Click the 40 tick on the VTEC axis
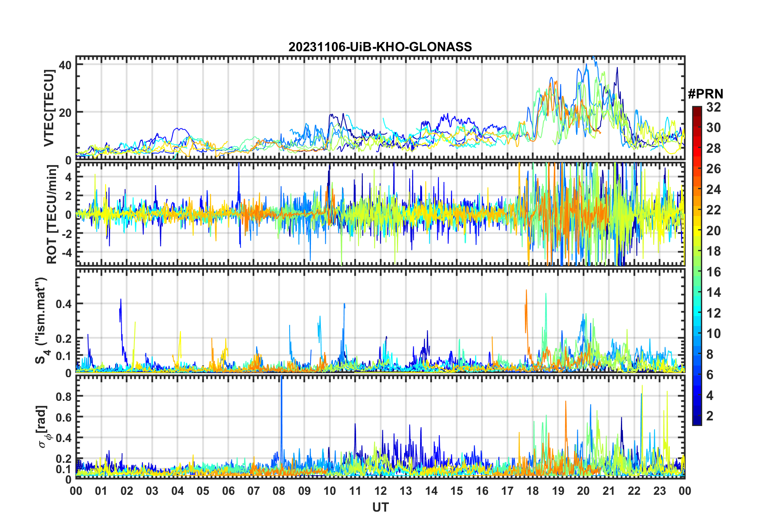This screenshot has height=532, width=761. (65, 65)
